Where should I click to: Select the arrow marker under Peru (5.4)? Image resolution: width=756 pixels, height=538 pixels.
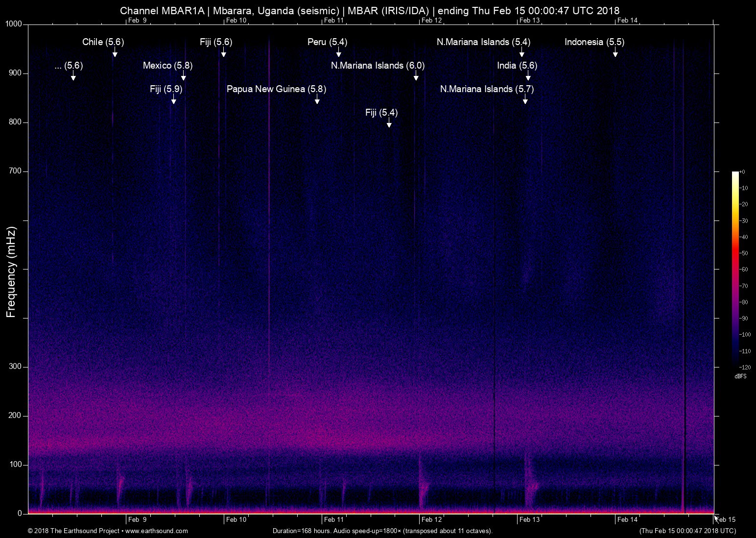click(338, 52)
